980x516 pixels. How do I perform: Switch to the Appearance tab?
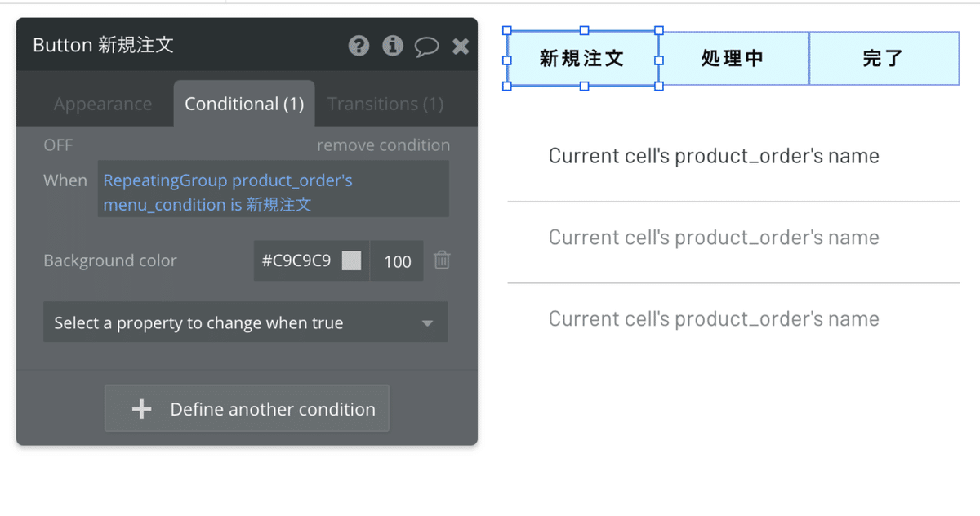coord(102,105)
